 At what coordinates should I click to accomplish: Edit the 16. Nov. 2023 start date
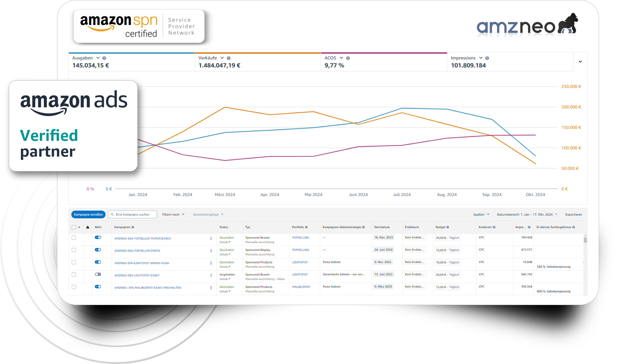(x=384, y=238)
